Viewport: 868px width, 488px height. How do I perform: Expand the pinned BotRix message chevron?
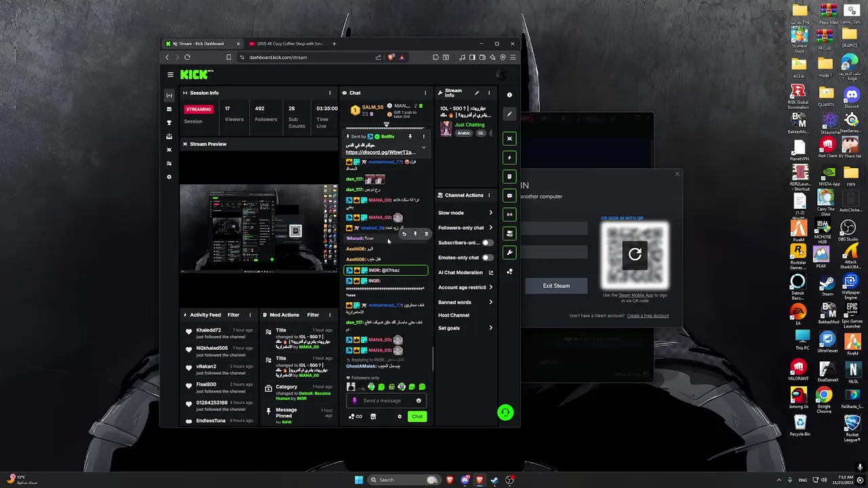[x=424, y=148]
